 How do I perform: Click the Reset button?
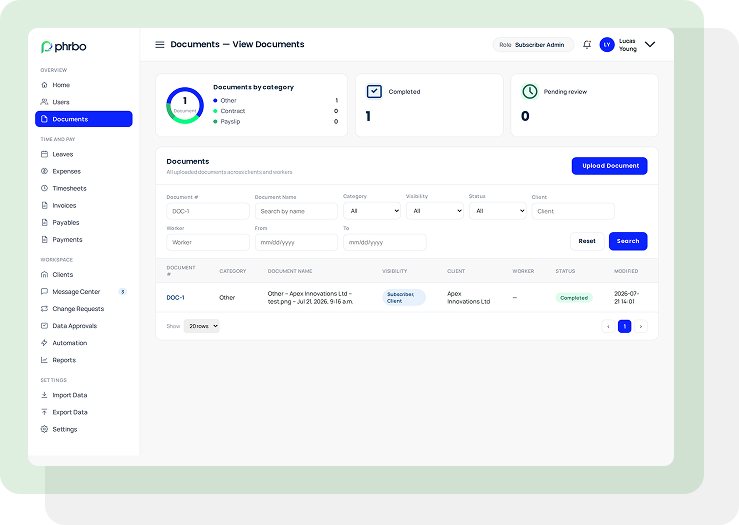[x=587, y=241]
